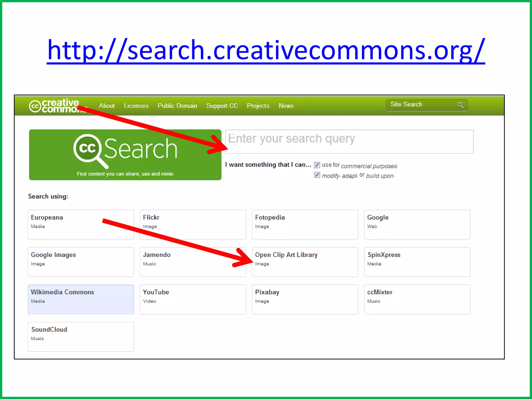532x399 pixels.
Task: Open the News menu item
Action: (x=286, y=106)
